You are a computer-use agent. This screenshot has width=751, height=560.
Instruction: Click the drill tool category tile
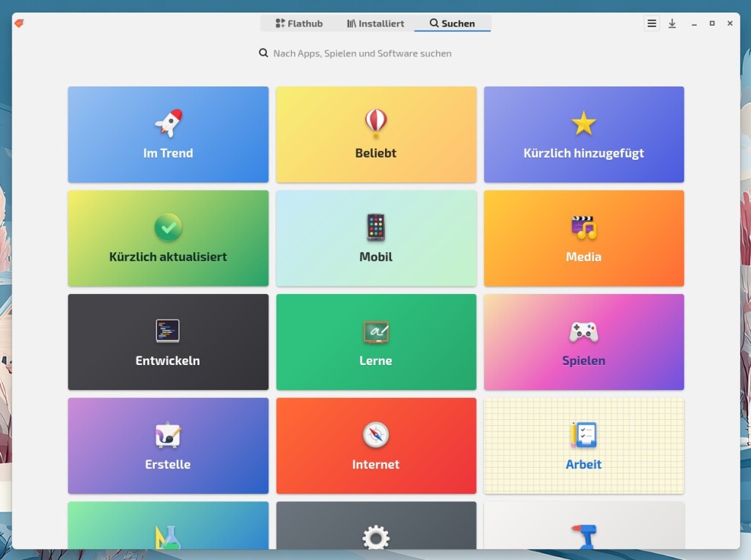(x=584, y=535)
